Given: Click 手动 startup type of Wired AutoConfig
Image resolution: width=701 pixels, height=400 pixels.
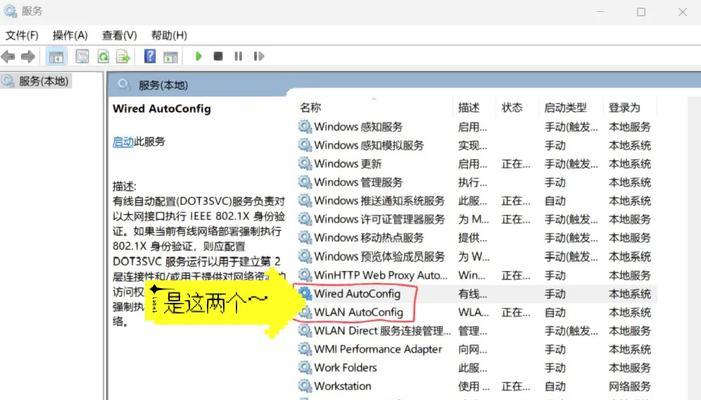Looking at the screenshot, I should coord(555,294).
